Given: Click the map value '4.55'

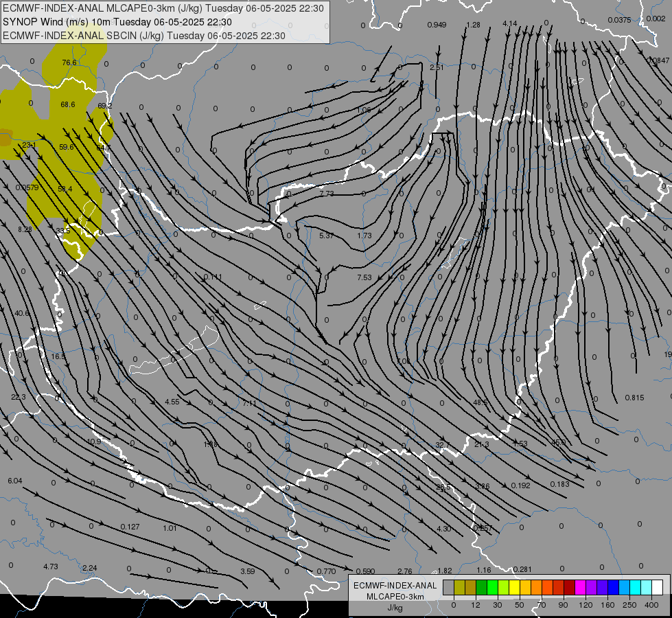Looking at the screenshot, I should point(172,402).
